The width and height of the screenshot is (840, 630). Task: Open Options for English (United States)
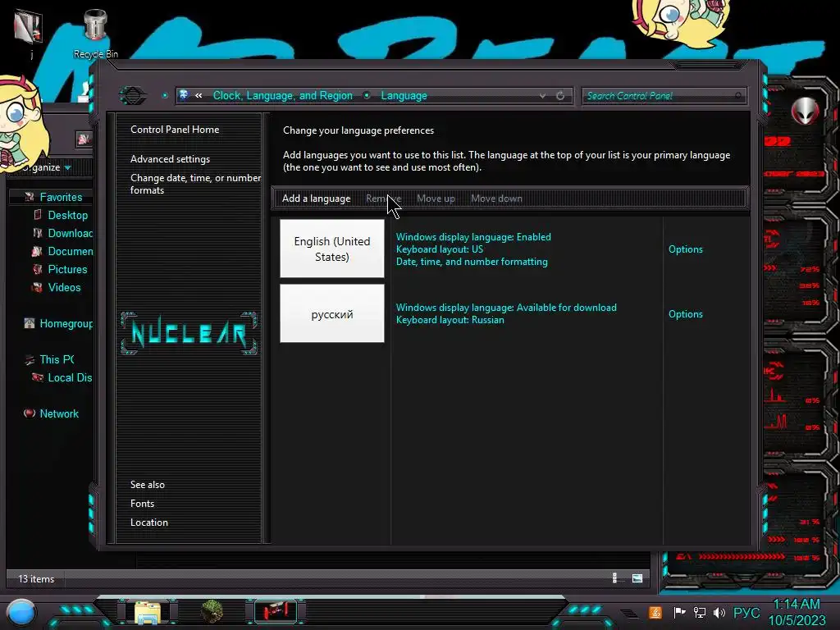coord(685,249)
